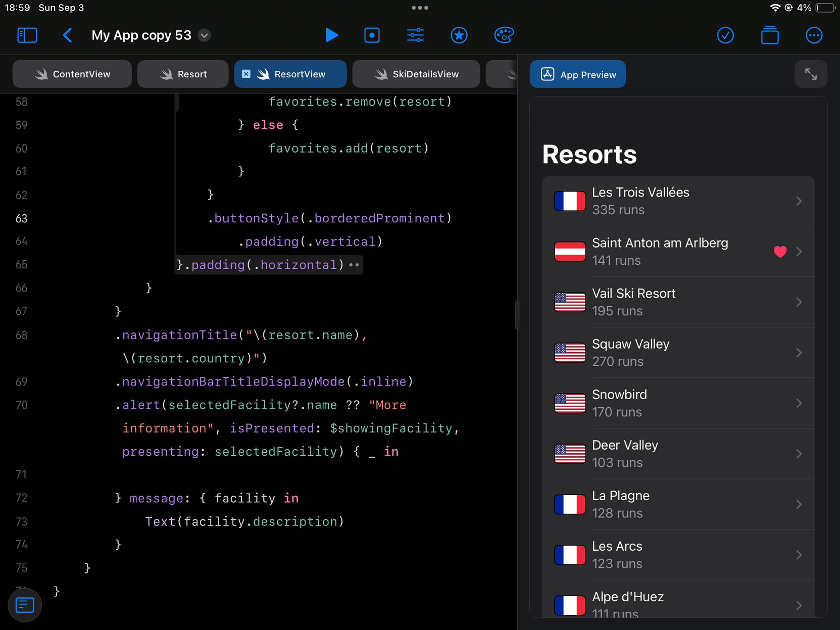Screen dimensions: 840x630
Task: Click the US flag beside Deer Valley
Action: (x=570, y=454)
